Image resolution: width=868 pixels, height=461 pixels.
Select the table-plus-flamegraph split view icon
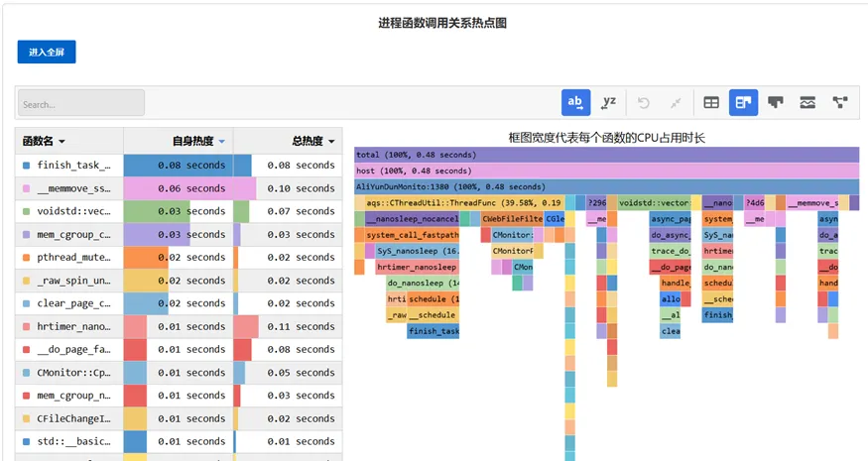(x=743, y=102)
